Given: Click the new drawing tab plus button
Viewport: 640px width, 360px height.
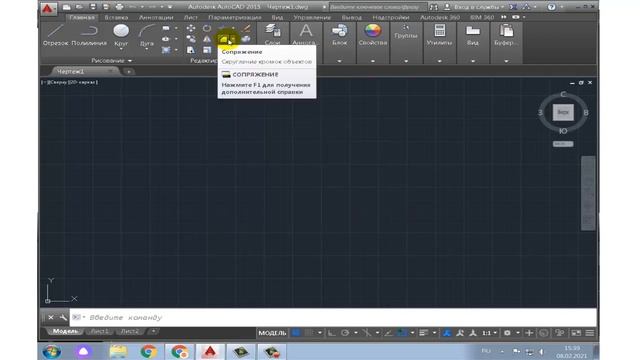Looking at the screenshot, I should click(x=129, y=71).
